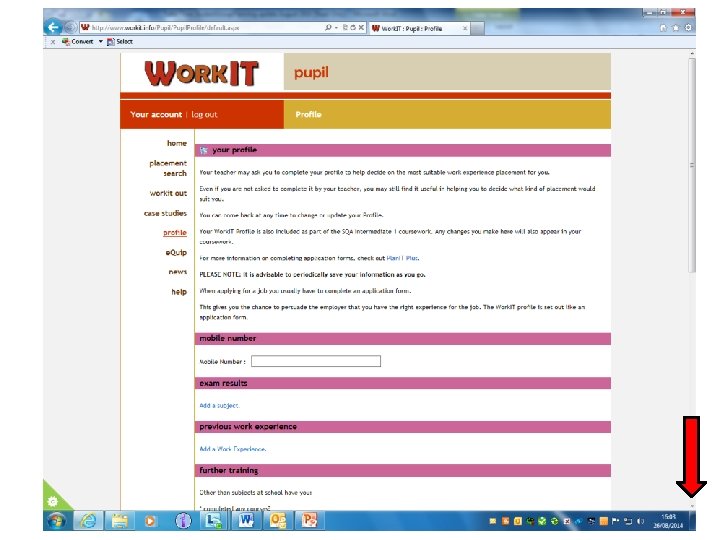This screenshot has height=540, width=720.
Task: Open help in sidebar
Action: 179,292
